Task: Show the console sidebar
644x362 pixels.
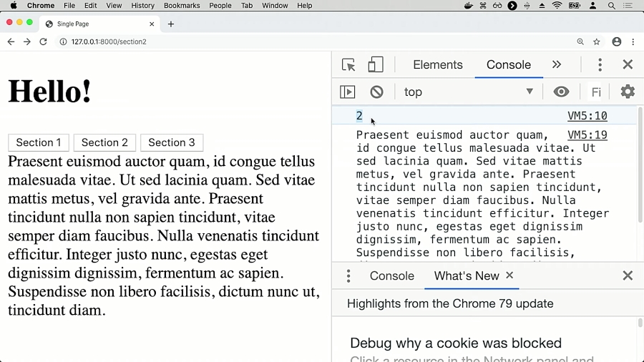Action: coord(347,92)
